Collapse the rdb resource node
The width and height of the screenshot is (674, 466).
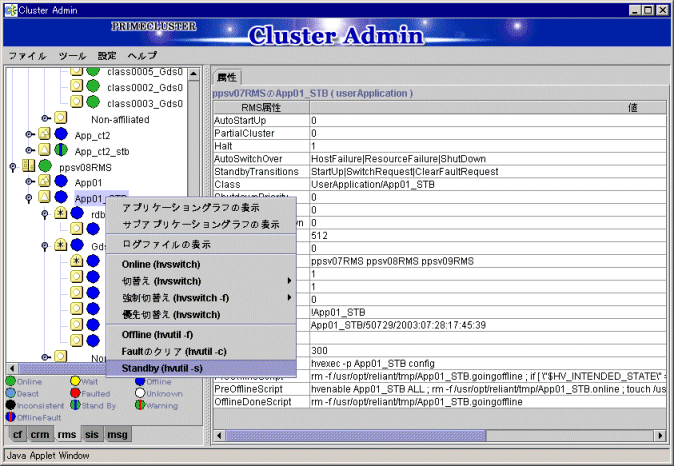[x=45, y=214]
